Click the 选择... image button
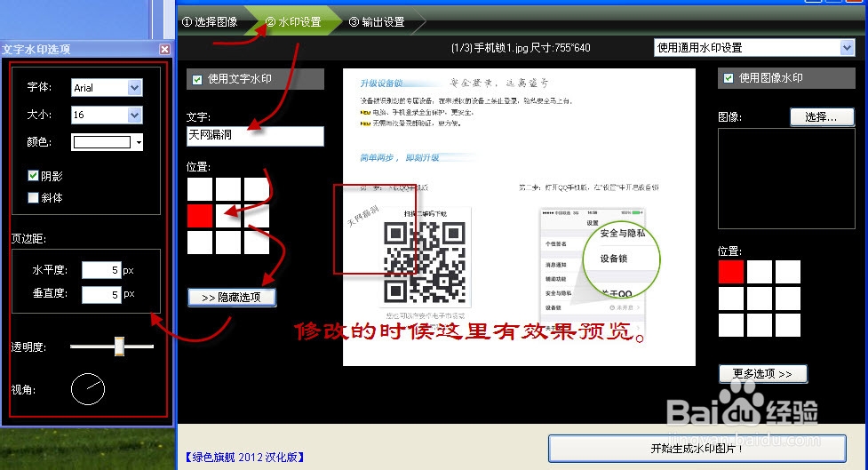868x470 pixels. click(822, 116)
